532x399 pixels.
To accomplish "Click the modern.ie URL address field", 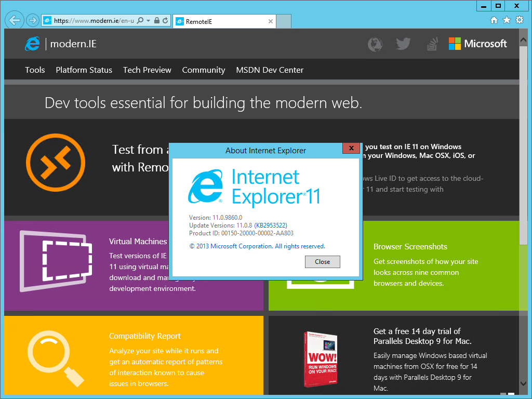I will (94, 21).
